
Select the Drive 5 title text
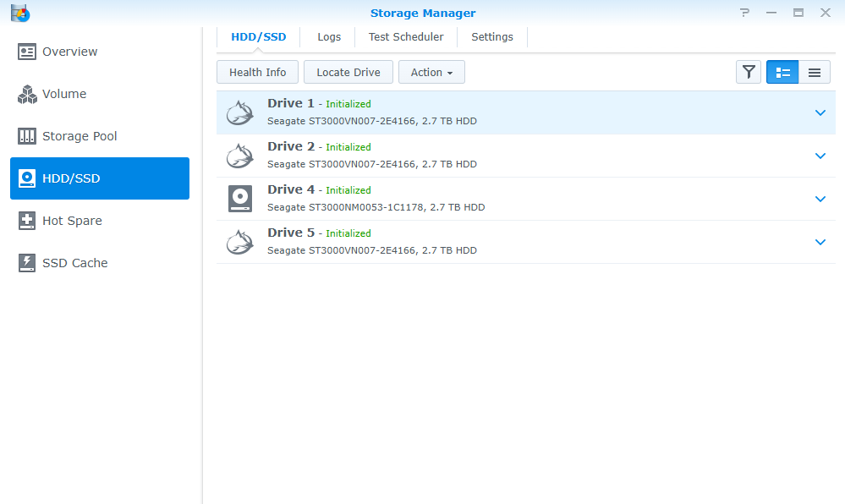[291, 233]
